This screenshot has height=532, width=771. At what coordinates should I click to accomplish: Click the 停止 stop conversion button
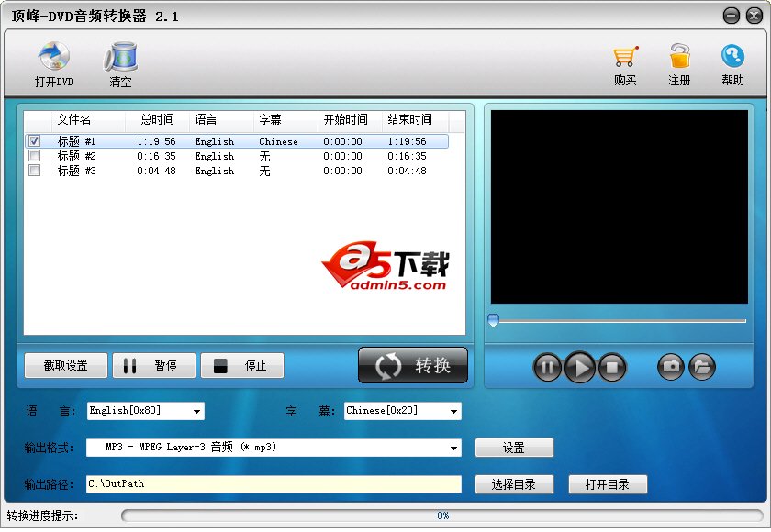242,365
